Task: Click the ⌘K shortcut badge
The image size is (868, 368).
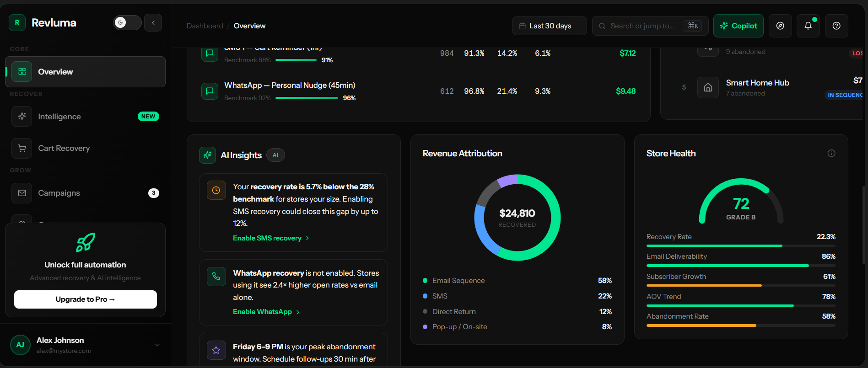Action: tap(693, 26)
